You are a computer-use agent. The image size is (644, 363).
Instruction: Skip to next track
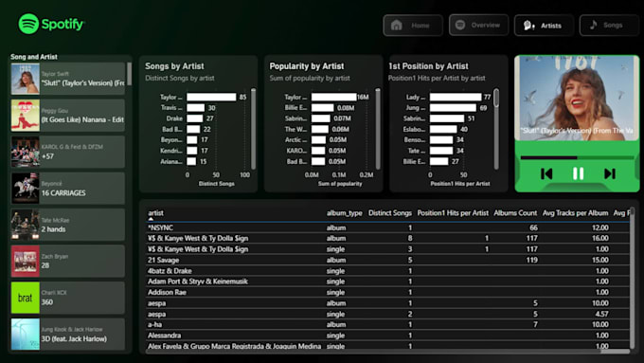point(610,173)
